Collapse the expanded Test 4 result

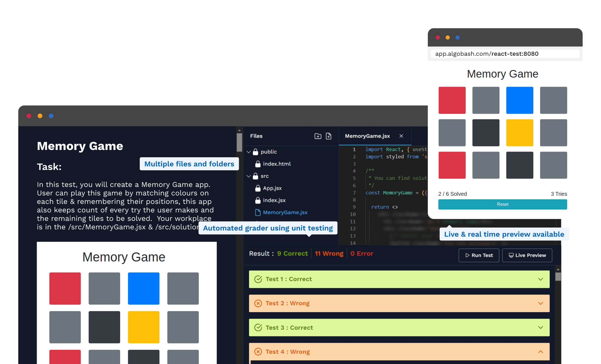pos(540,352)
